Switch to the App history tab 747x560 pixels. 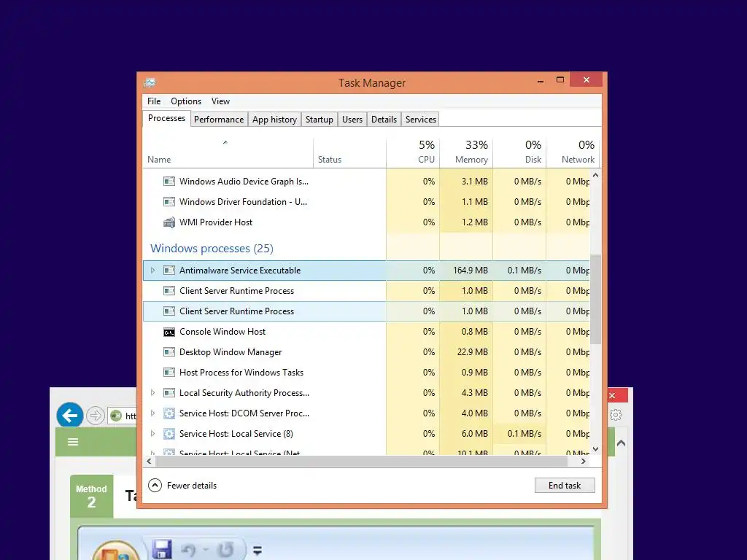274,120
